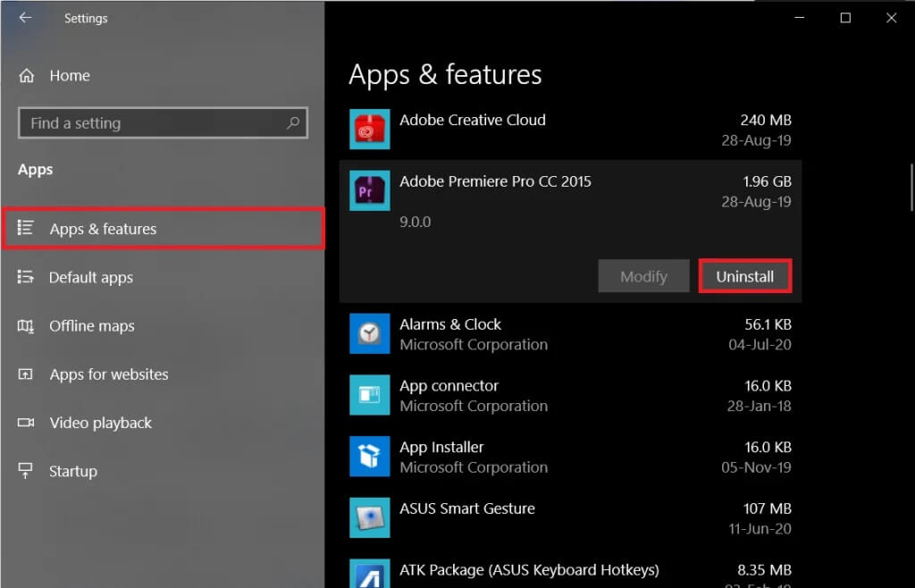Click the 56.1 KB size value
Viewport: 915px width, 588px height.
[x=768, y=324]
